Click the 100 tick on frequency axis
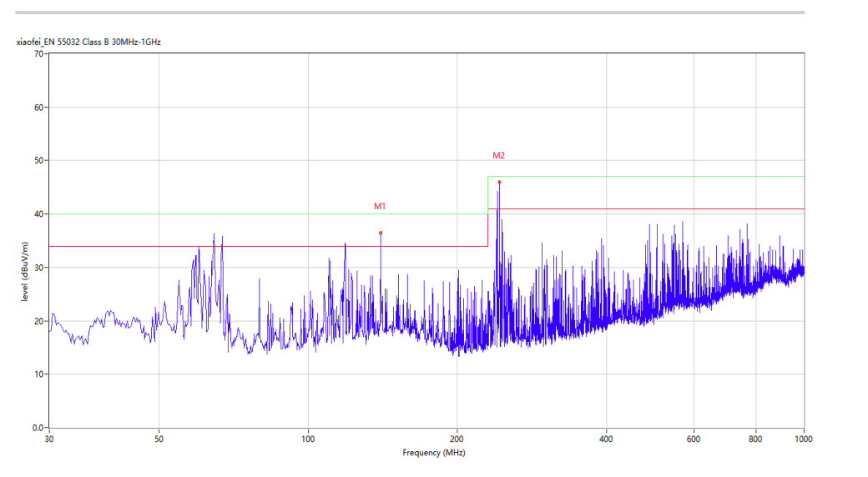The image size is (868, 477). coord(308,439)
